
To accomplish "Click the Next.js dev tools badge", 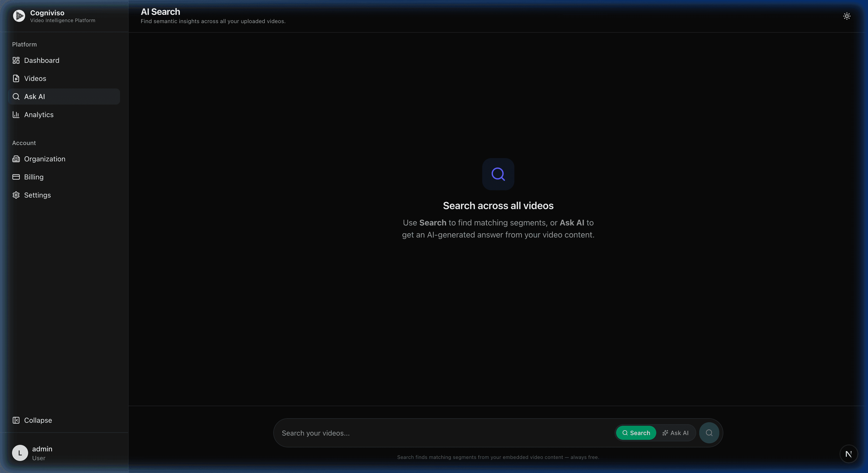I will tap(848, 454).
